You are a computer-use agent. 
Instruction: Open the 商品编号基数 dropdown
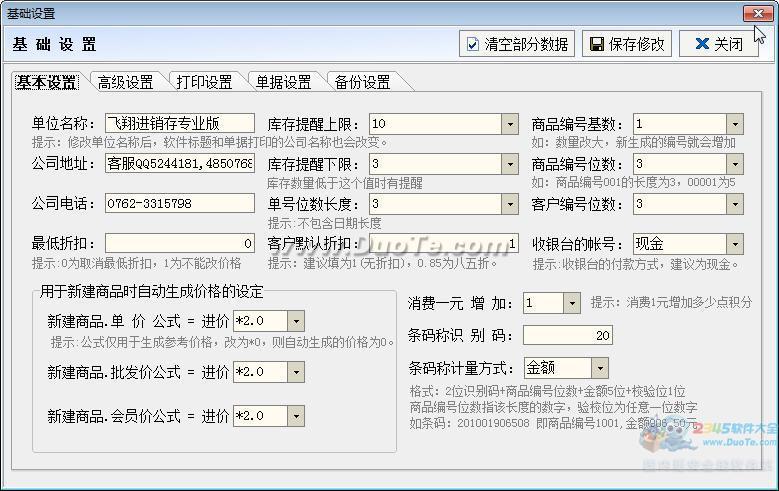tap(735, 124)
